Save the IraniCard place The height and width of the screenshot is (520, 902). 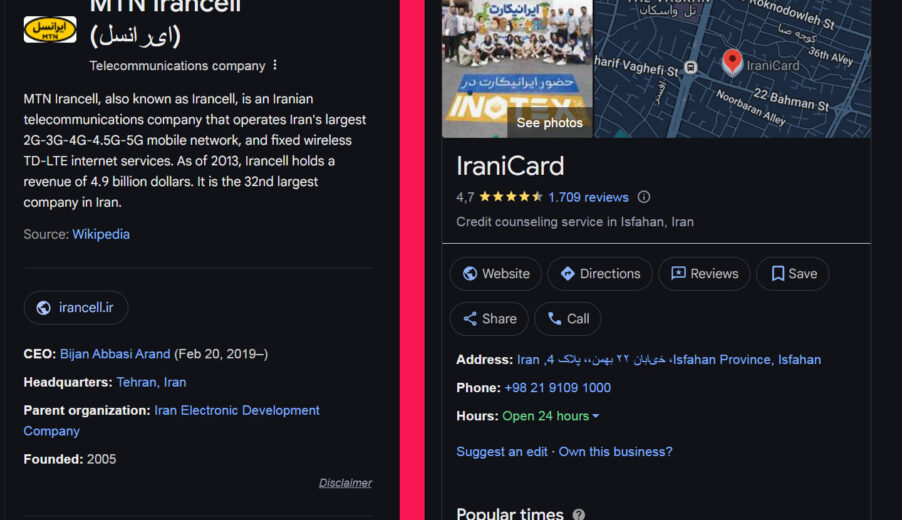[793, 274]
